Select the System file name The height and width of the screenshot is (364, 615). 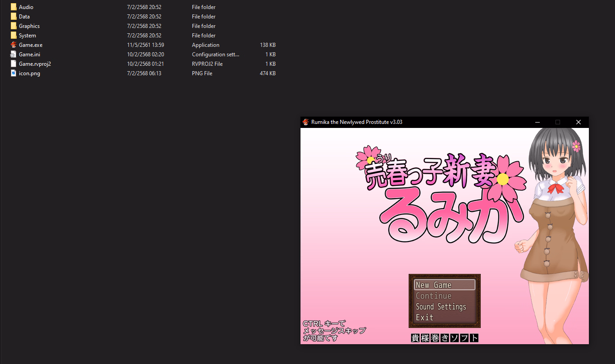(x=27, y=36)
